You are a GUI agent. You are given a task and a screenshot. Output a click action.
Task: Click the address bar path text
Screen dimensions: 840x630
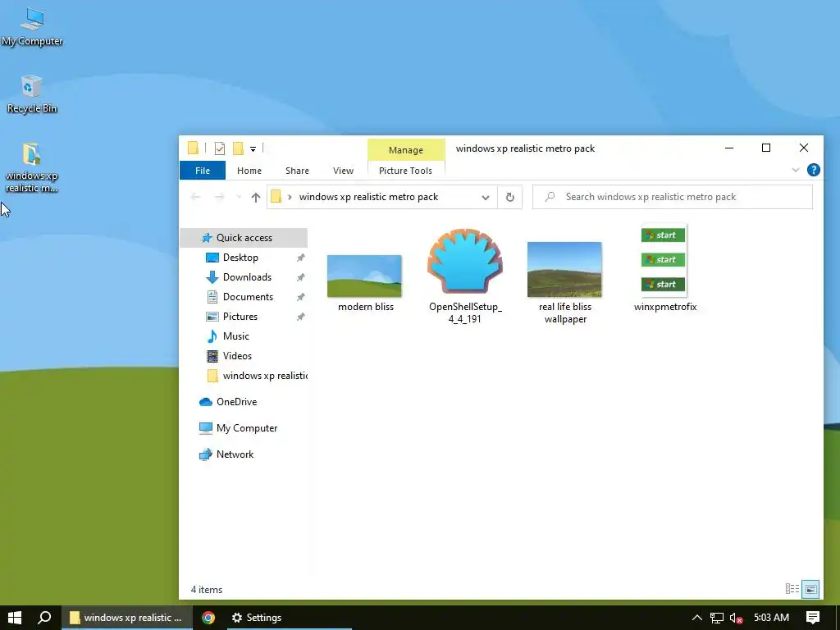tap(368, 197)
